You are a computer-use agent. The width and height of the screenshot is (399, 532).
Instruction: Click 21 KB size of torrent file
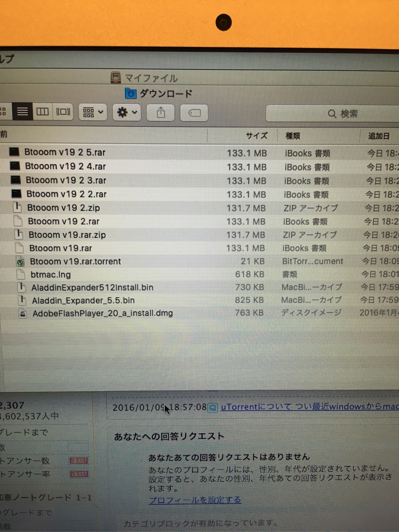click(x=253, y=261)
